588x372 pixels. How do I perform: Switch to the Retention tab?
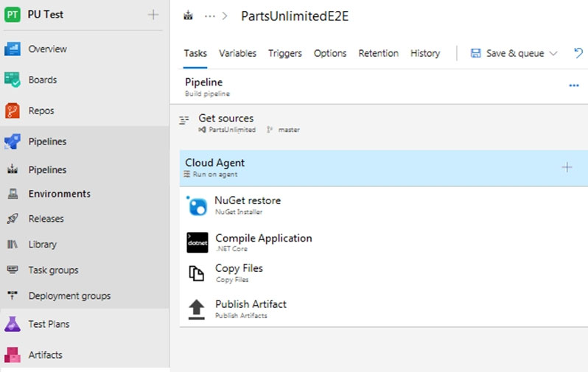[x=379, y=53]
